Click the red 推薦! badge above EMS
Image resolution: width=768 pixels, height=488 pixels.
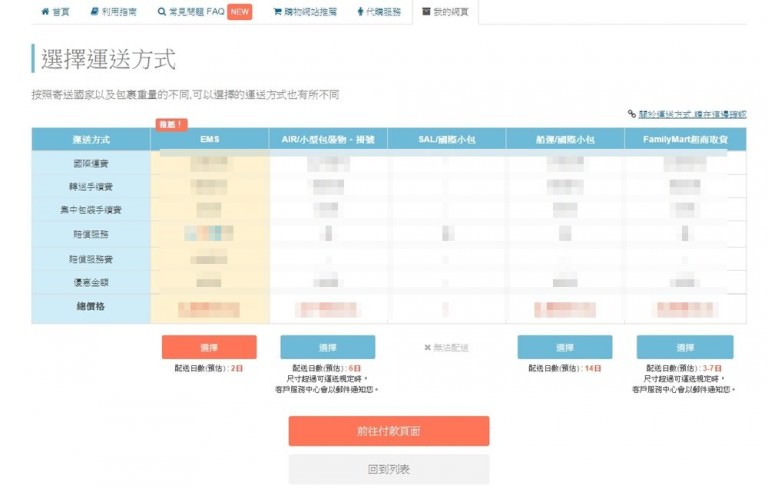click(171, 124)
